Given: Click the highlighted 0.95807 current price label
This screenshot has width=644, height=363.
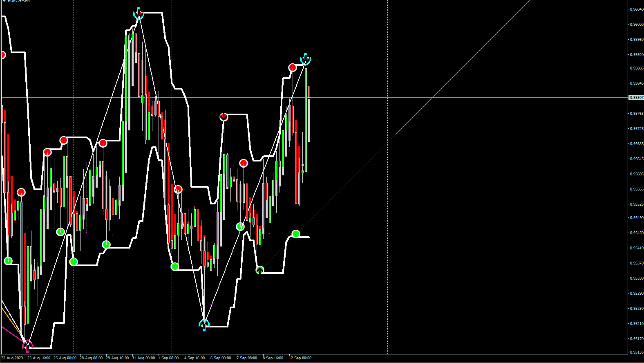Looking at the screenshot, I should coord(636,98).
